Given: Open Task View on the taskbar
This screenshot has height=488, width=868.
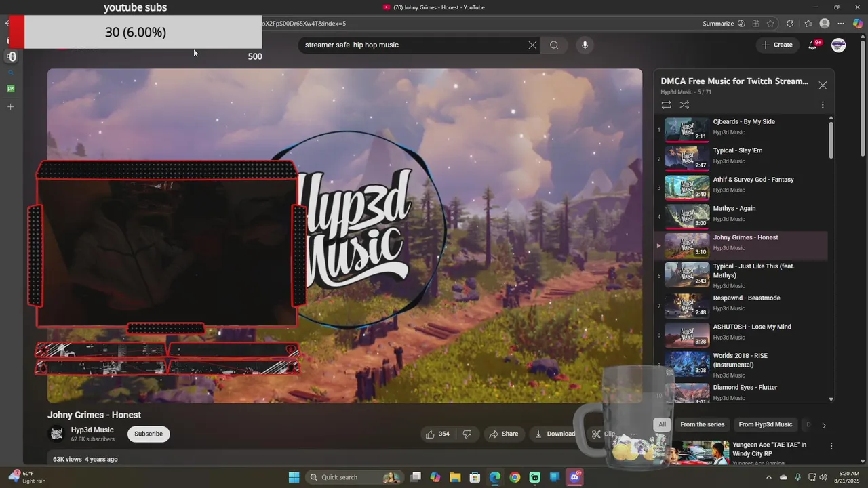Looking at the screenshot, I should [416, 477].
